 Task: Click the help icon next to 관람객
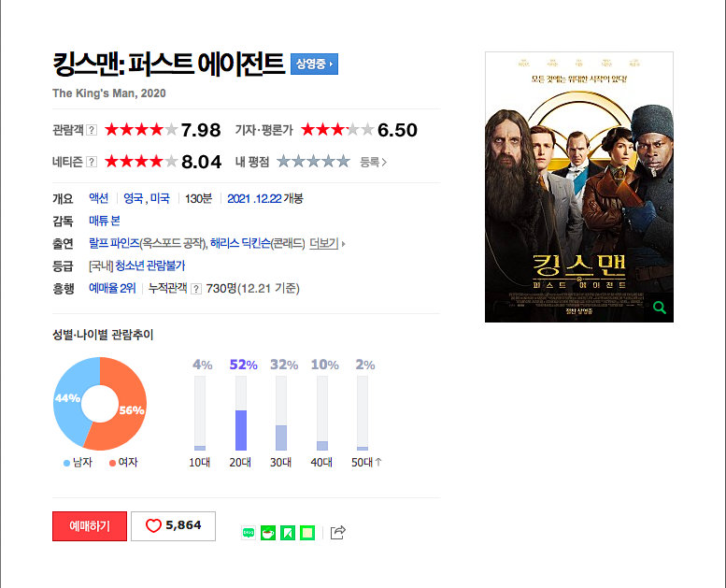(x=93, y=130)
